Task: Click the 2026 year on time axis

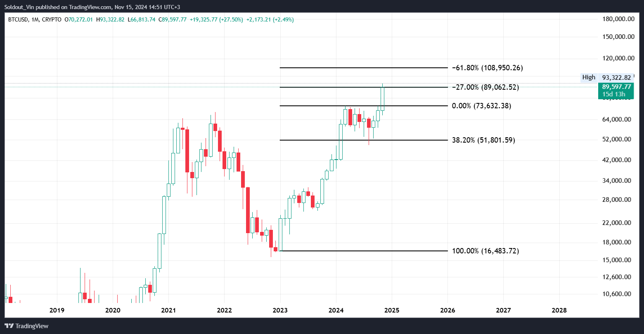Action: 447,310
